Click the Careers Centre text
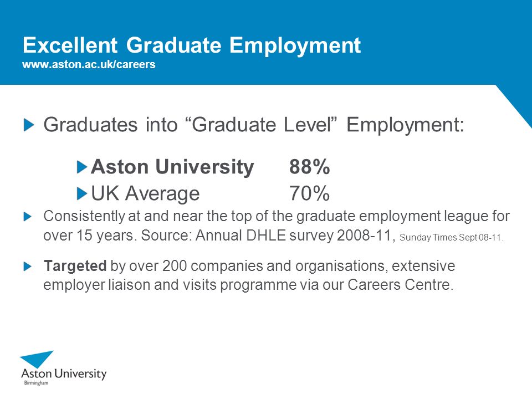 point(400,285)
